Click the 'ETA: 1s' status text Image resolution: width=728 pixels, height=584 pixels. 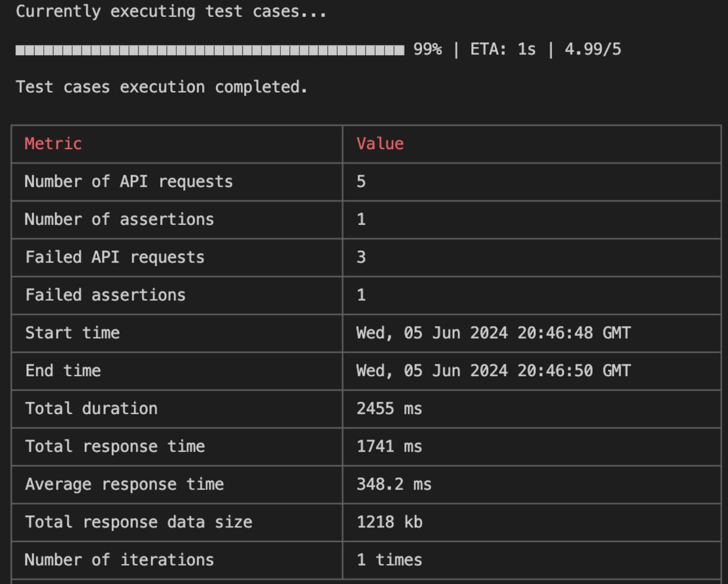[x=503, y=49]
